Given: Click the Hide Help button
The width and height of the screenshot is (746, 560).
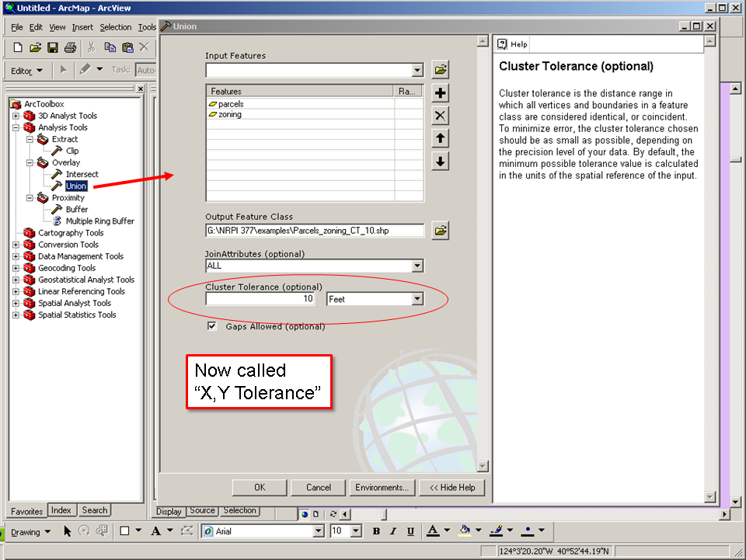Looking at the screenshot, I should 452,487.
